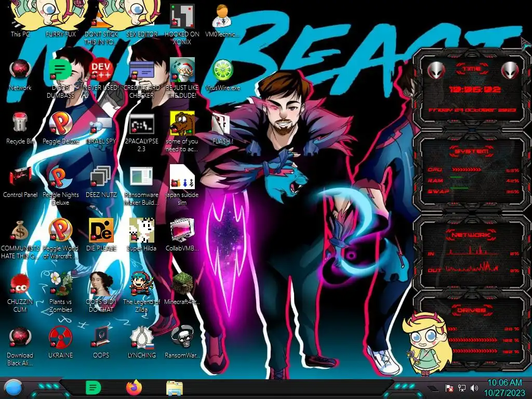Screen dimensions: 532x399
Task: Click the red digital clock display
Action: pos(474,89)
